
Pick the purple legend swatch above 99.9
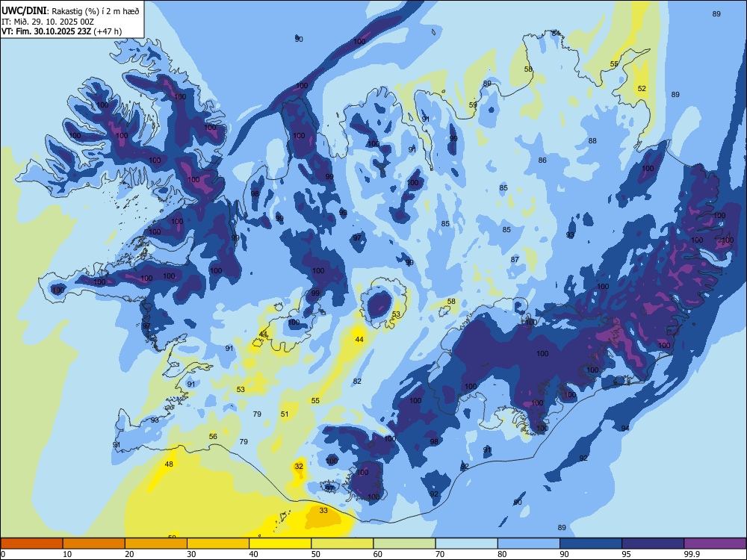pyautogui.click(x=715, y=544)
